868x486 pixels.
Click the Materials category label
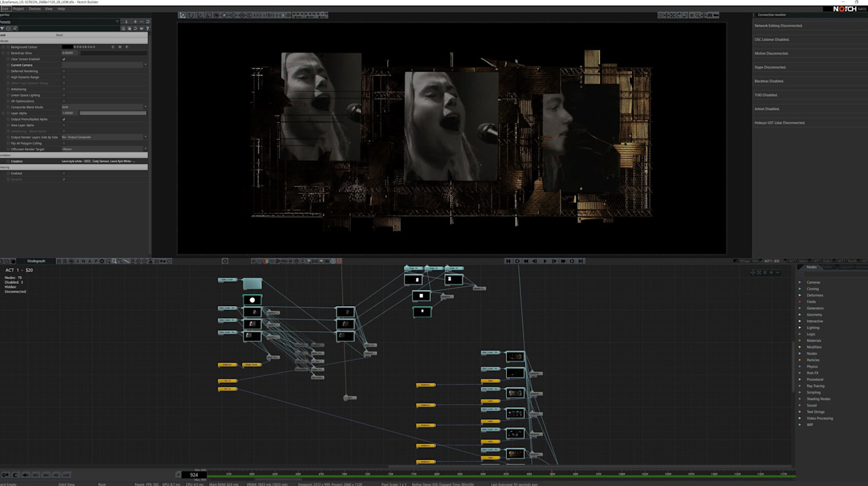pos(814,341)
